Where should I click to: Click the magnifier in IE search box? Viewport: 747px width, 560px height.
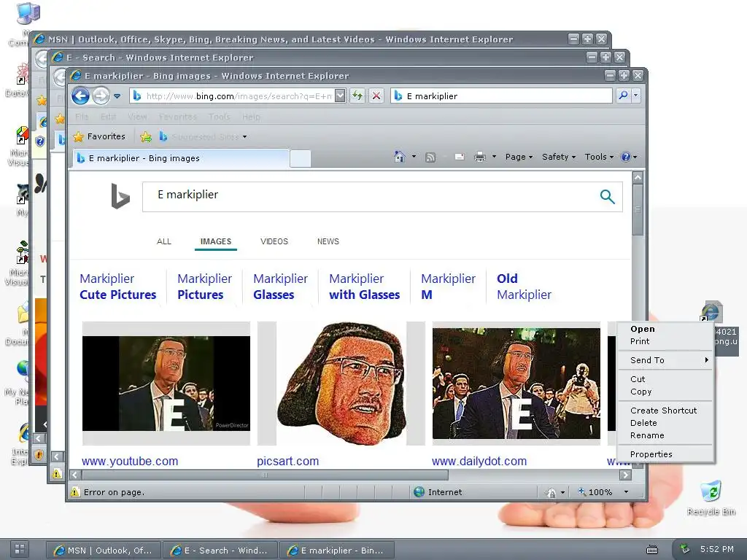coord(622,96)
